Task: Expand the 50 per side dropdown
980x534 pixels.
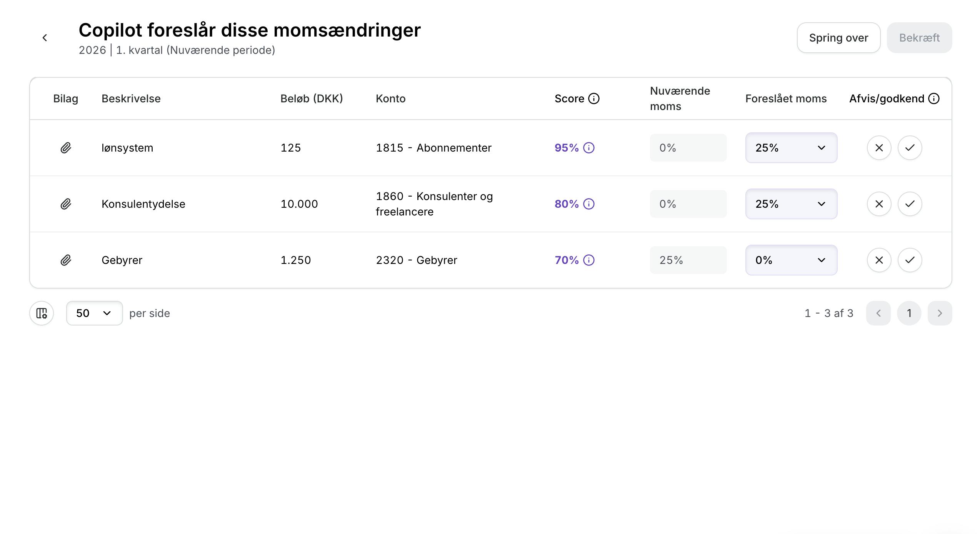Action: [94, 313]
